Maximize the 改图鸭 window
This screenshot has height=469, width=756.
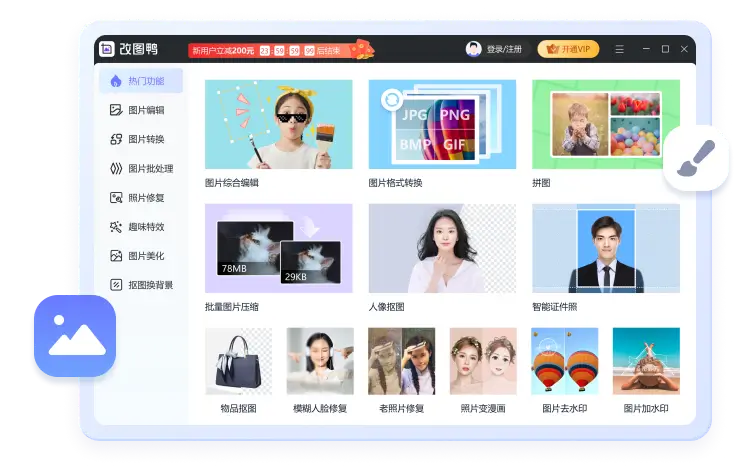pyautogui.click(x=665, y=49)
